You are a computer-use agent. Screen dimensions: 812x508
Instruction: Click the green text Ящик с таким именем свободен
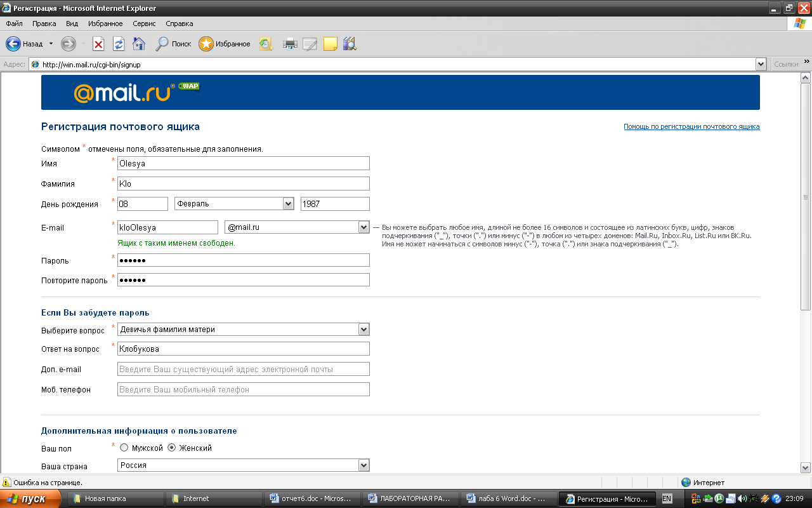[x=176, y=243]
